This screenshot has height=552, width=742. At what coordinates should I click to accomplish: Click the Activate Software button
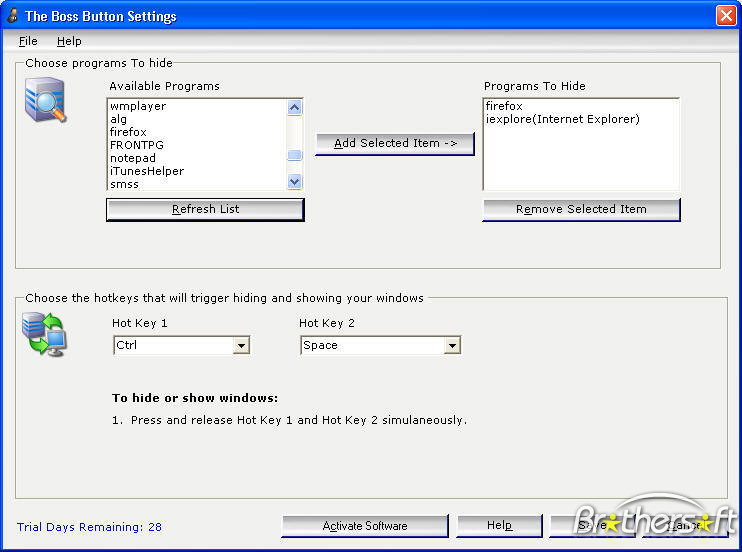click(x=365, y=526)
